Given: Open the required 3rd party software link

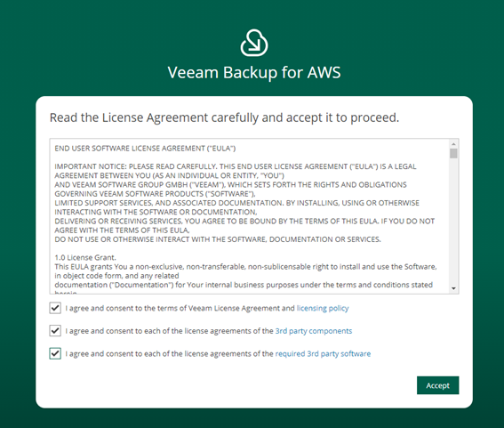Looking at the screenshot, I should pyautogui.click(x=323, y=353).
